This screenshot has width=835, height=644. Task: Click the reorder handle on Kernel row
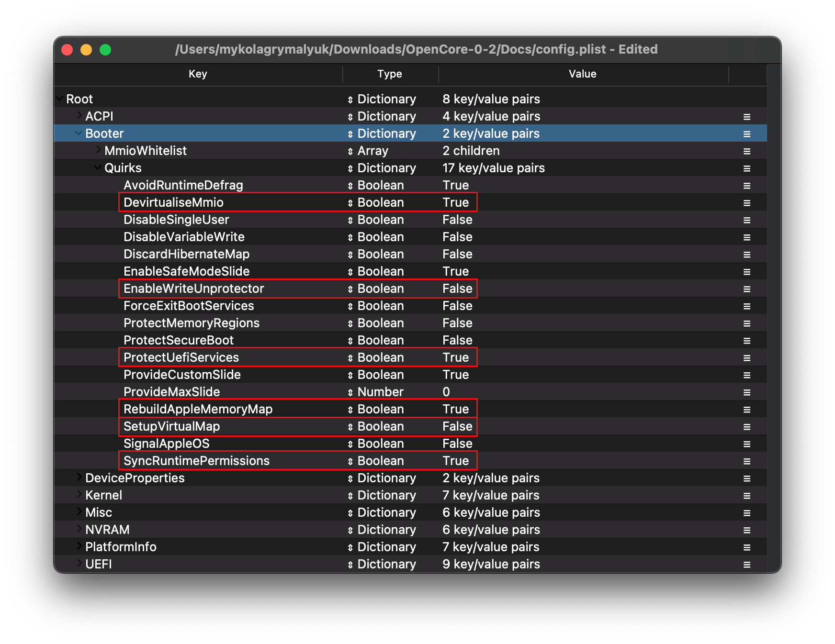(x=746, y=496)
